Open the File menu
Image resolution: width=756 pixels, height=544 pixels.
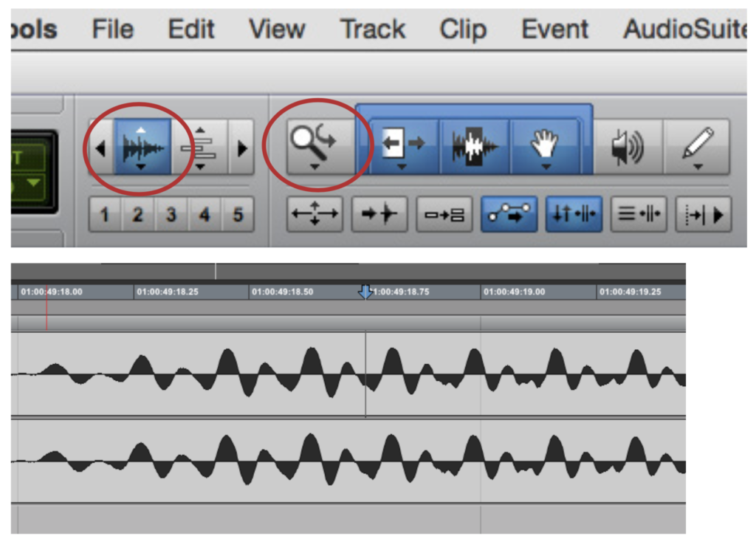113,30
